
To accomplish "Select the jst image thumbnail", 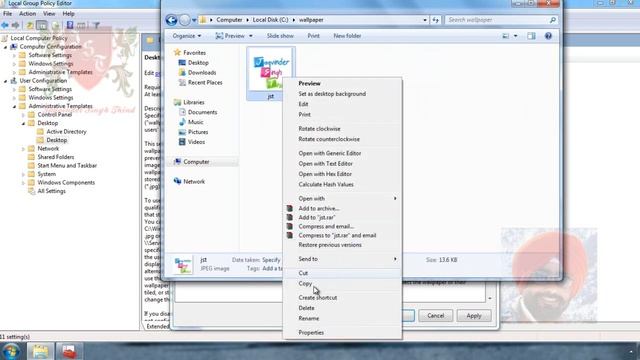I will pyautogui.click(x=271, y=73).
